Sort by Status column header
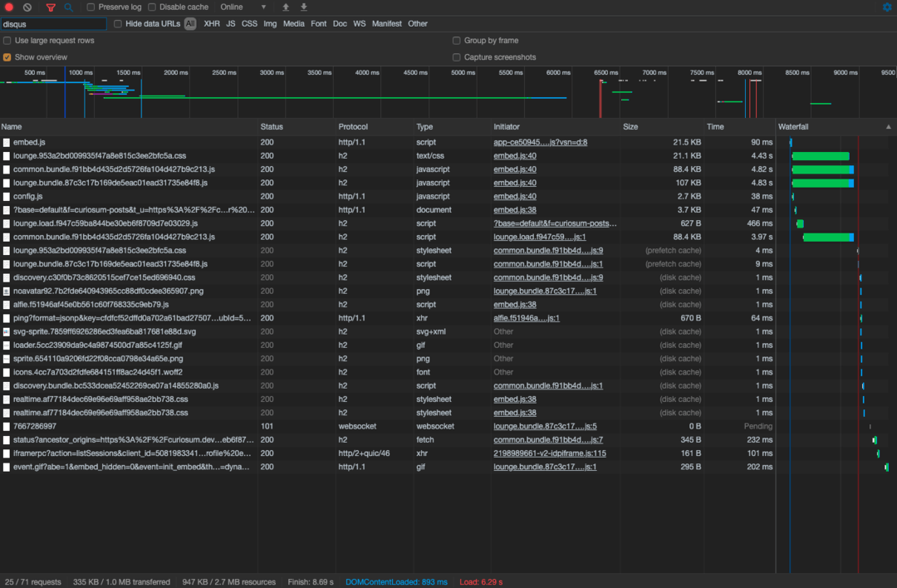 point(297,127)
